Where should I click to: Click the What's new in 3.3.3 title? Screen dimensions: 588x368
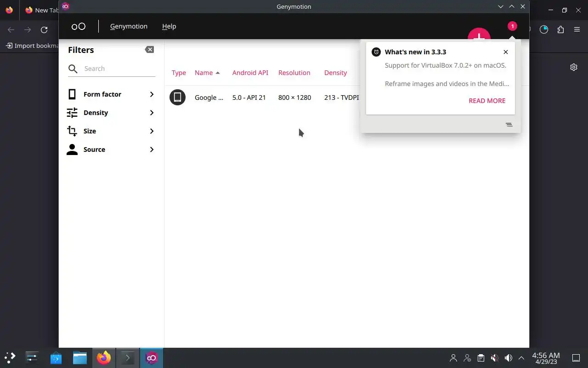(415, 52)
